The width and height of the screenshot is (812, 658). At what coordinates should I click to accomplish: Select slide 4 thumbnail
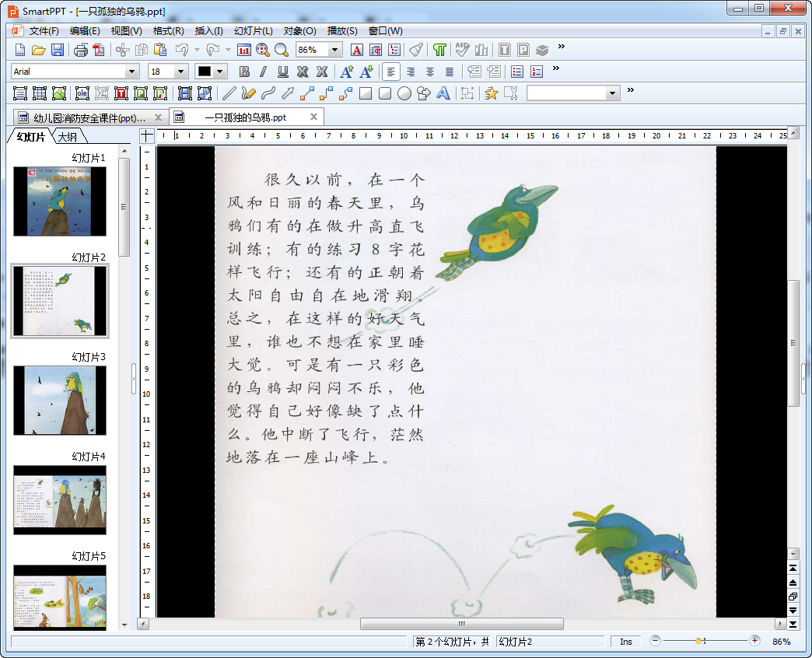point(60,499)
